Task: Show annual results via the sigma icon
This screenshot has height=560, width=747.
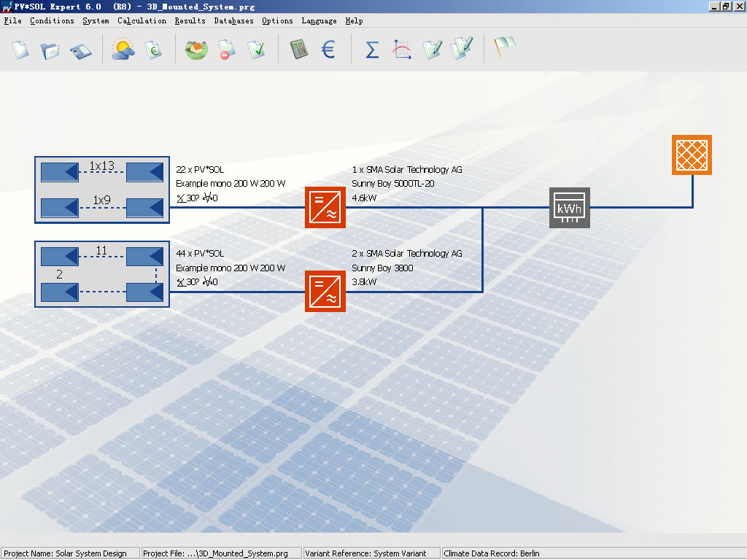Action: coord(372,50)
